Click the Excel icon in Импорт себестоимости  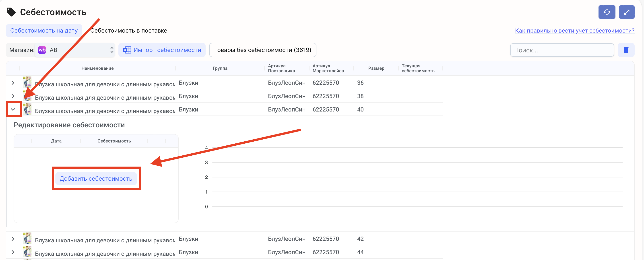click(x=127, y=50)
